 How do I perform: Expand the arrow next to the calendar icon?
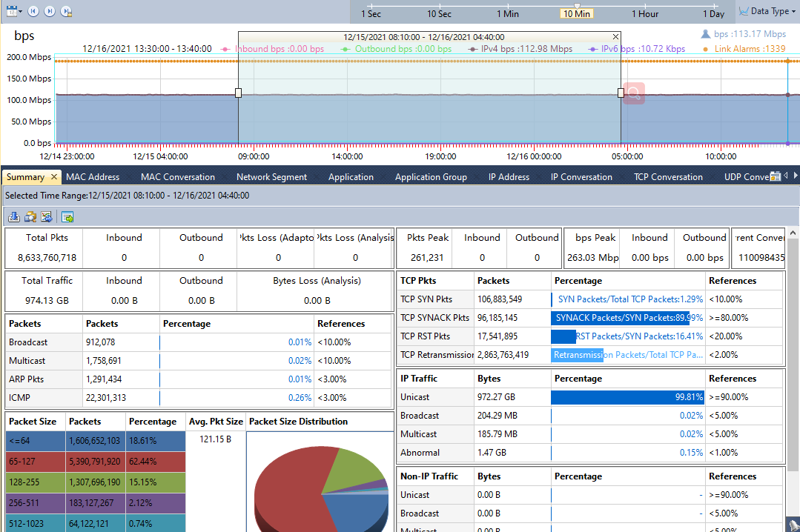click(21, 12)
